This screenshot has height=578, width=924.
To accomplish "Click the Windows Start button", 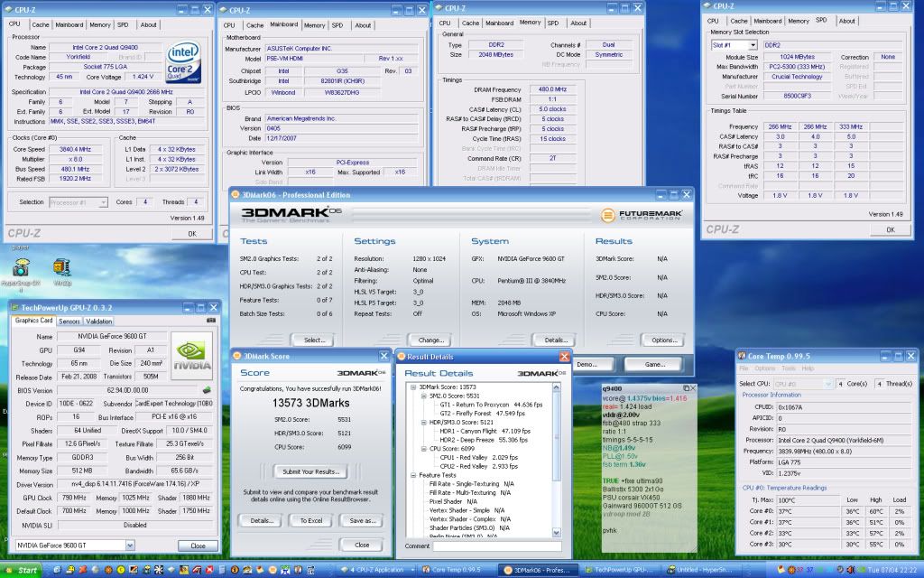I will click(x=21, y=571).
